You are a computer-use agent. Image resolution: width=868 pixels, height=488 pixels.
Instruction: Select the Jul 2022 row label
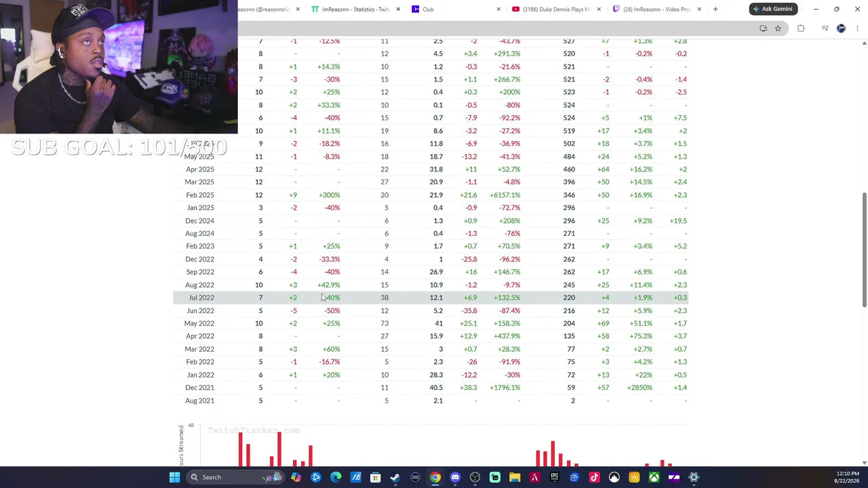point(201,298)
